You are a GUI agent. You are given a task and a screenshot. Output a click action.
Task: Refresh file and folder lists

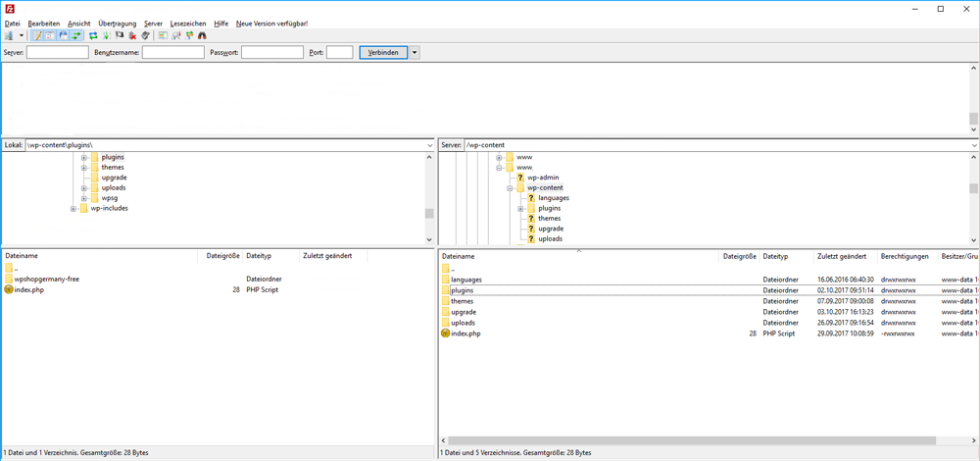point(93,35)
